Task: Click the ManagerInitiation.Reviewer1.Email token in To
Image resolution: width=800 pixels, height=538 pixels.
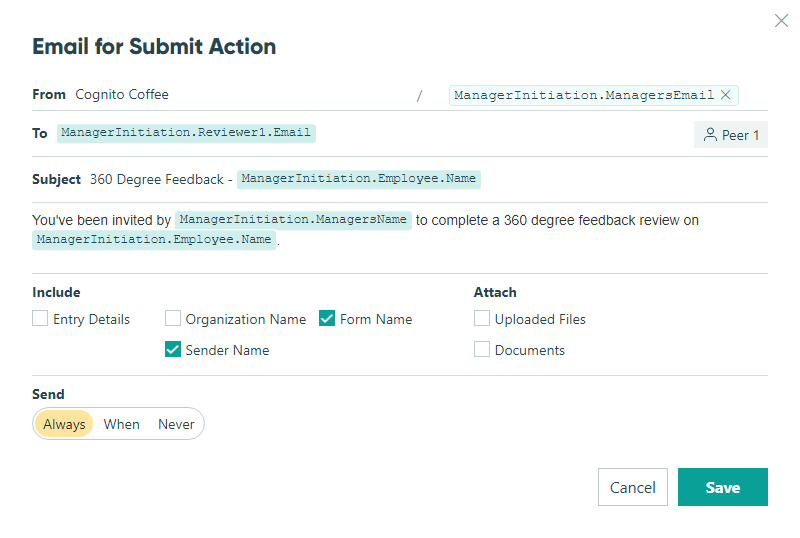Action: point(186,133)
